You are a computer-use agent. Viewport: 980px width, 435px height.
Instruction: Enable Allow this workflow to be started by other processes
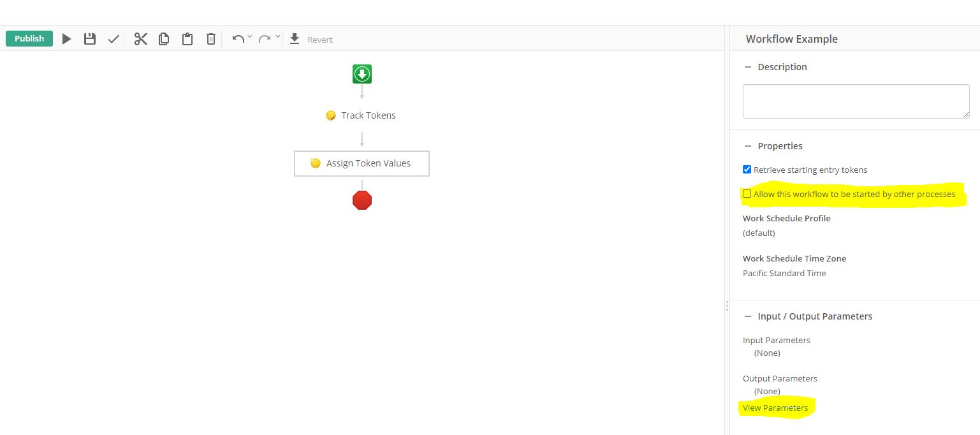pyautogui.click(x=747, y=194)
